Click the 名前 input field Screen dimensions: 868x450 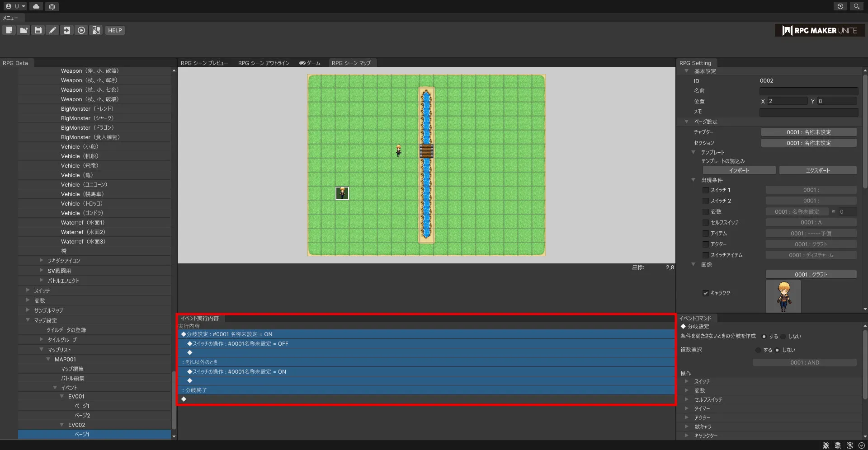click(808, 91)
